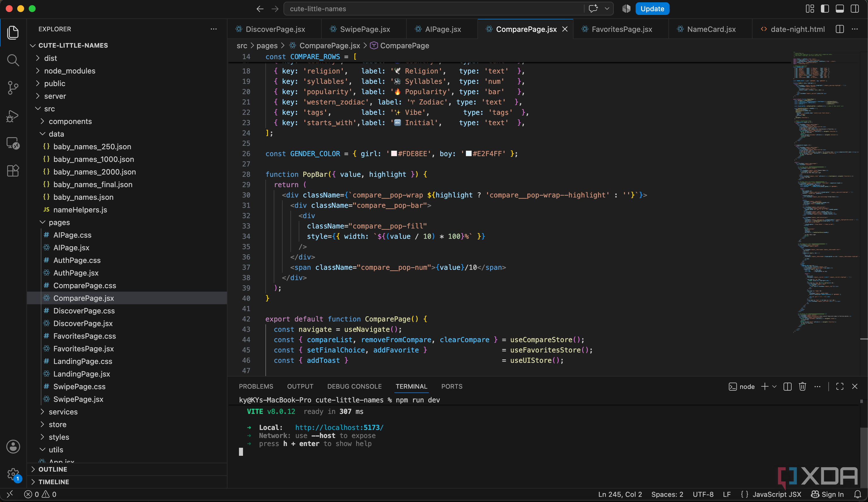Image resolution: width=868 pixels, height=502 pixels.
Task: Open remote window indicator in status bar
Action: coord(10,494)
